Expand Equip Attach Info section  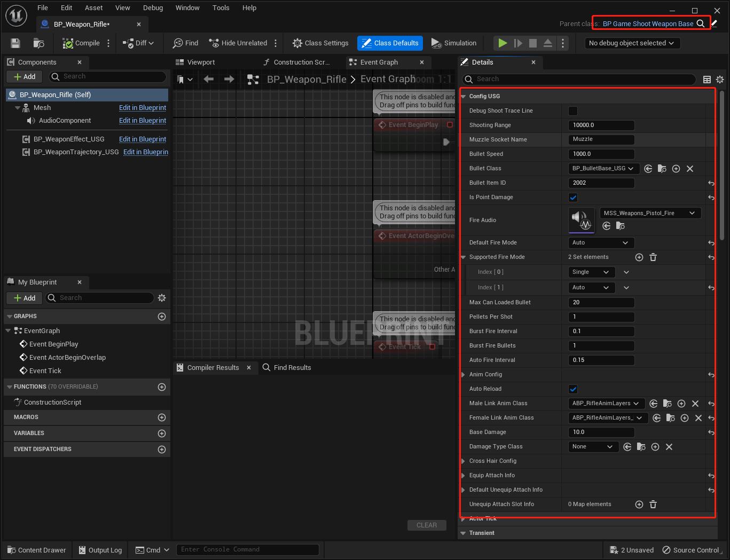pyautogui.click(x=463, y=476)
